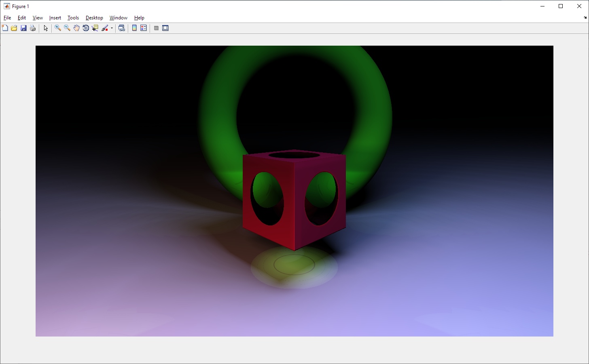Viewport: 589px width, 364px height.
Task: Toggle the Edit Plot arrow tool
Action: (x=45, y=28)
